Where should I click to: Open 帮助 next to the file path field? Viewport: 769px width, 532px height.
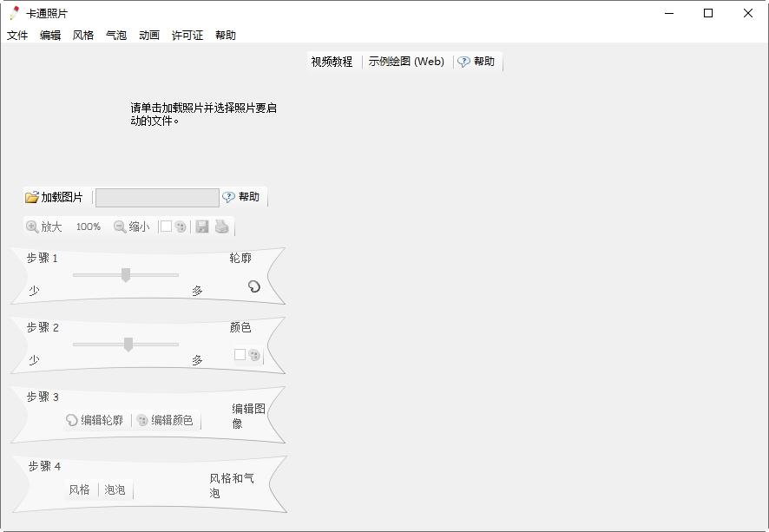[240, 197]
